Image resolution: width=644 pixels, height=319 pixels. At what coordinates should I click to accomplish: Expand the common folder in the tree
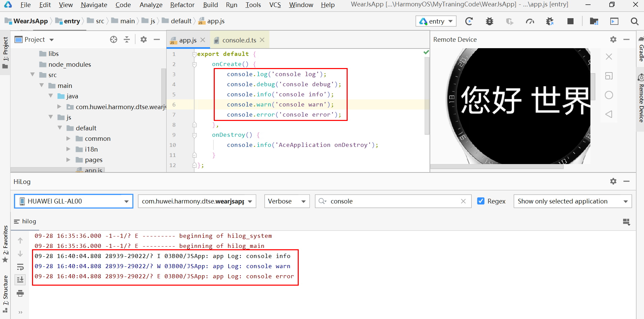(68, 138)
